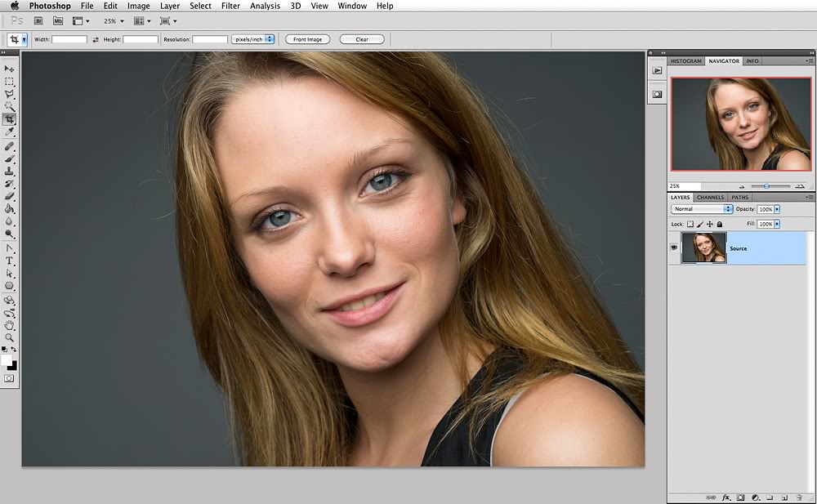Screen dimensions: 817x504
Task: Expand the 25% zoom level dropdown
Action: [114, 20]
